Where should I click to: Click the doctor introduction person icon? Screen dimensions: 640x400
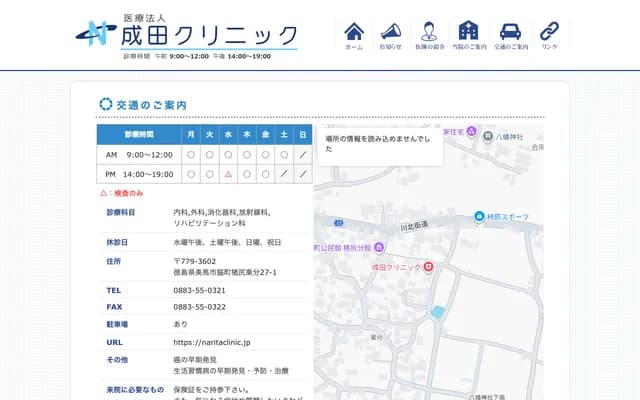click(x=429, y=31)
